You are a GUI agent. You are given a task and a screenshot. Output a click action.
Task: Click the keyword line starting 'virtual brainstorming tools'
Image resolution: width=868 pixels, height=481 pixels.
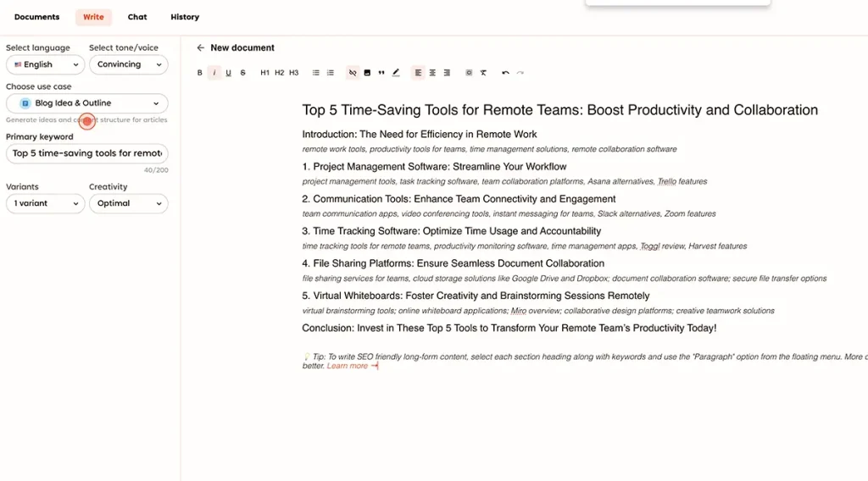(x=538, y=311)
